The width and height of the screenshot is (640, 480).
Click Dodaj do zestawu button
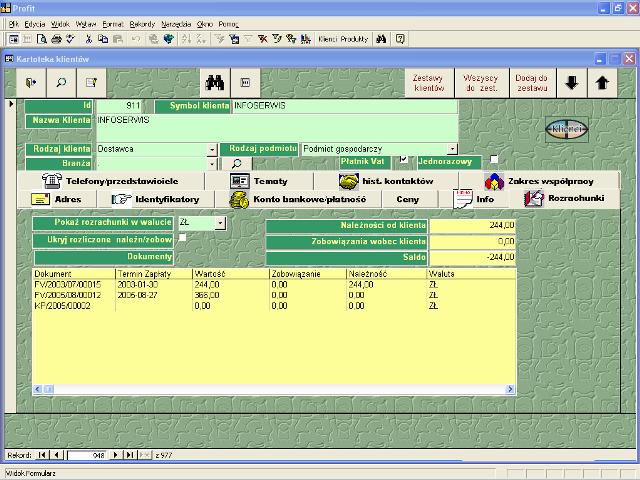point(531,83)
